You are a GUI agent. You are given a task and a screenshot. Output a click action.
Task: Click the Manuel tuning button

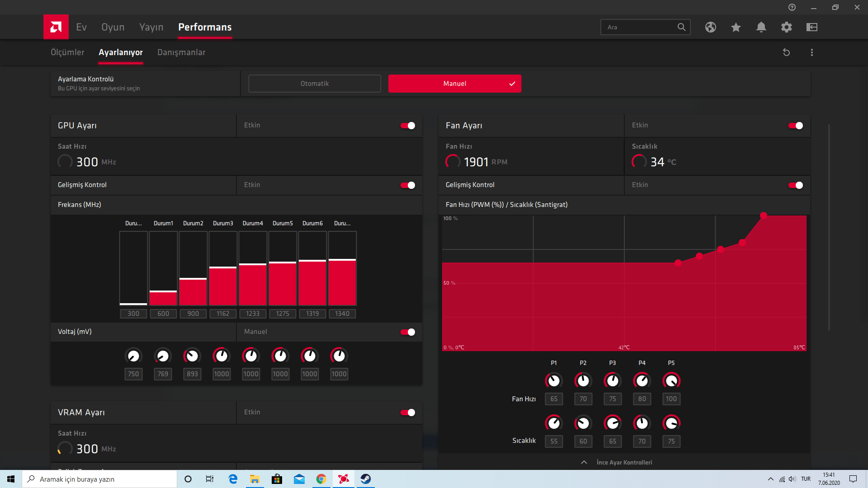454,84
